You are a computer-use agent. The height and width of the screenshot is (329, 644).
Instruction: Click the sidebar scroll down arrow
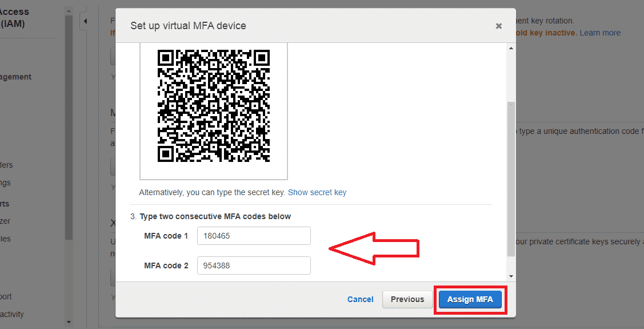[69, 322]
